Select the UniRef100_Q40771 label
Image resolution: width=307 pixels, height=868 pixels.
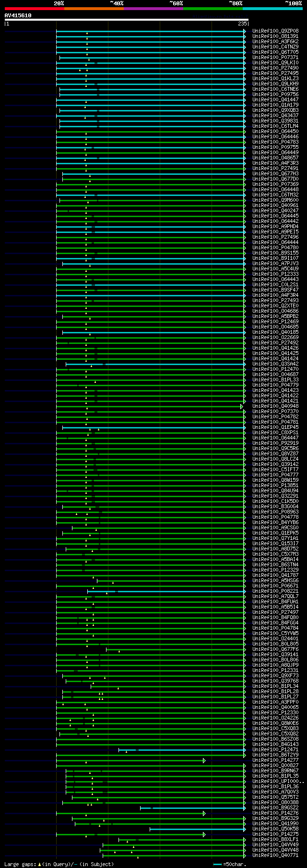(x=275, y=856)
